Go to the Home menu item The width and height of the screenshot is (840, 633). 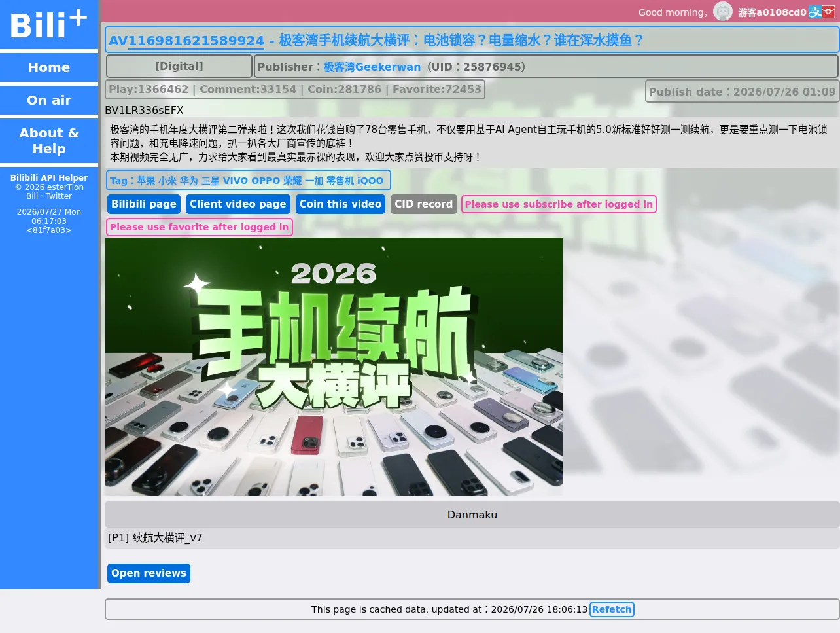(x=49, y=67)
